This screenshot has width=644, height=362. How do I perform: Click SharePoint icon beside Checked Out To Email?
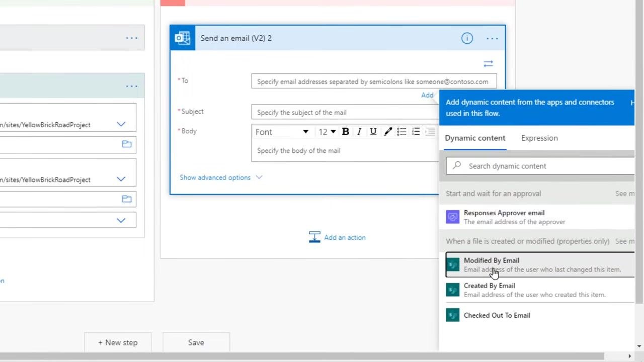pyautogui.click(x=453, y=315)
